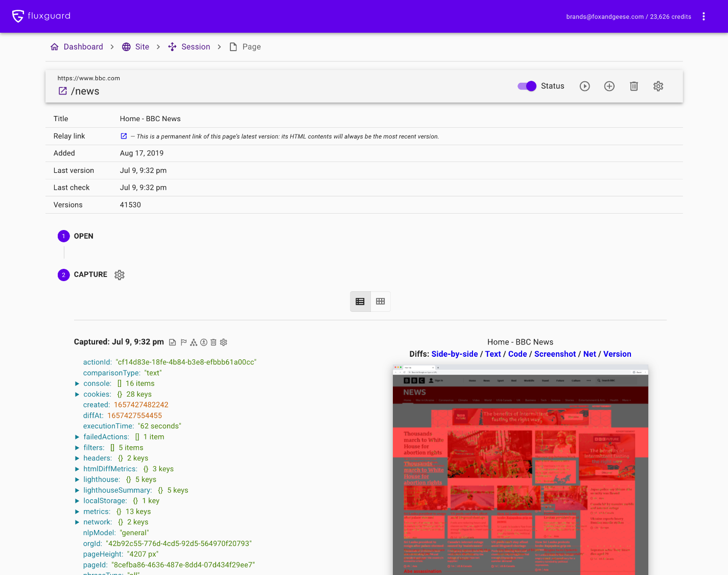Click executionTime "62 seconds" value

click(159, 426)
